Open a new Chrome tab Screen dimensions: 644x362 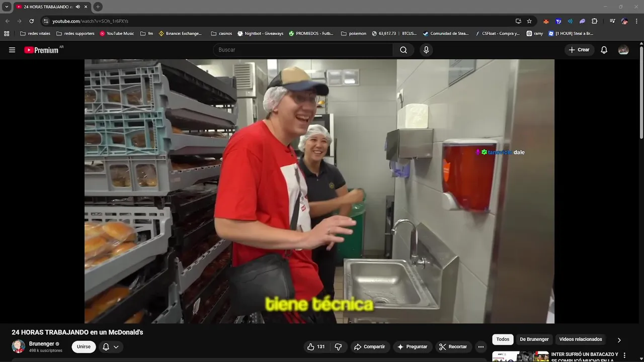pos(98,7)
